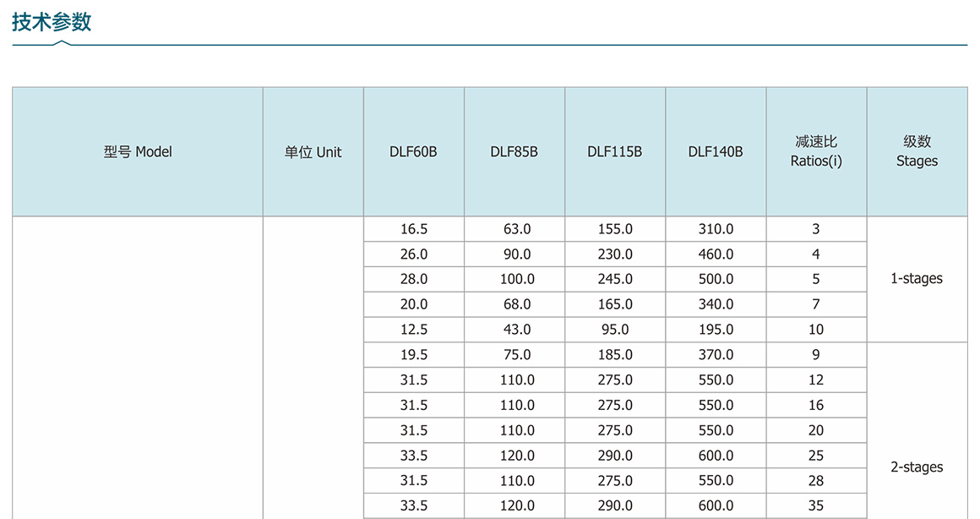The image size is (980, 519).
Task: Select the 185.0 value under DLF115B
Action: (614, 355)
